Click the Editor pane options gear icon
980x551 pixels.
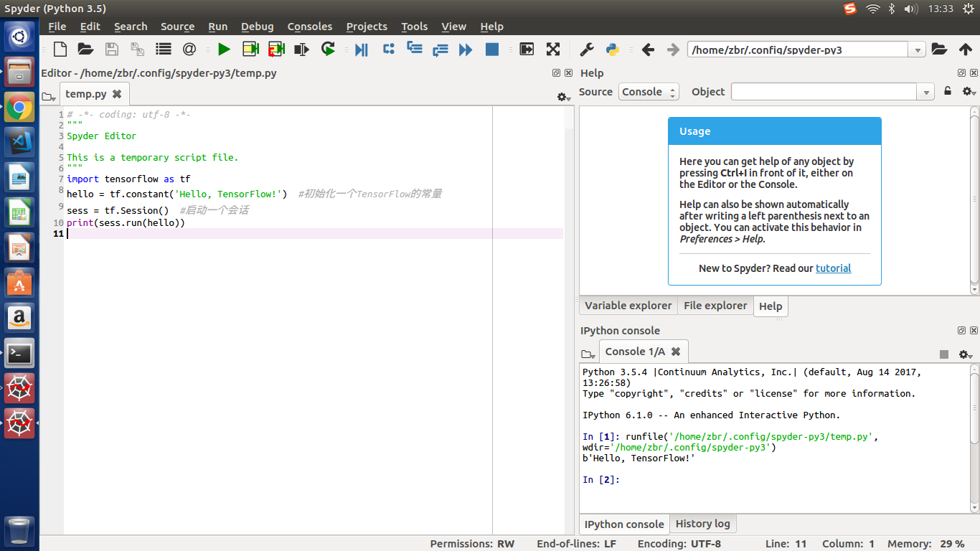point(563,97)
